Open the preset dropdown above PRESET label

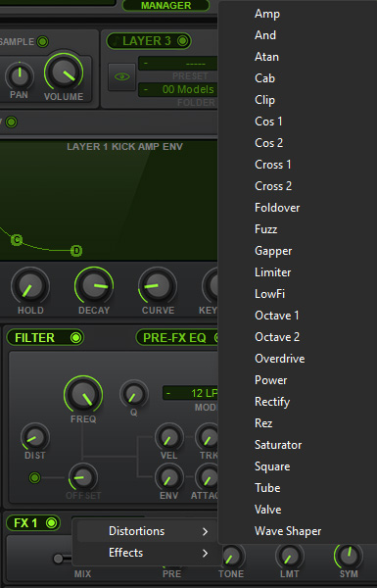178,63
